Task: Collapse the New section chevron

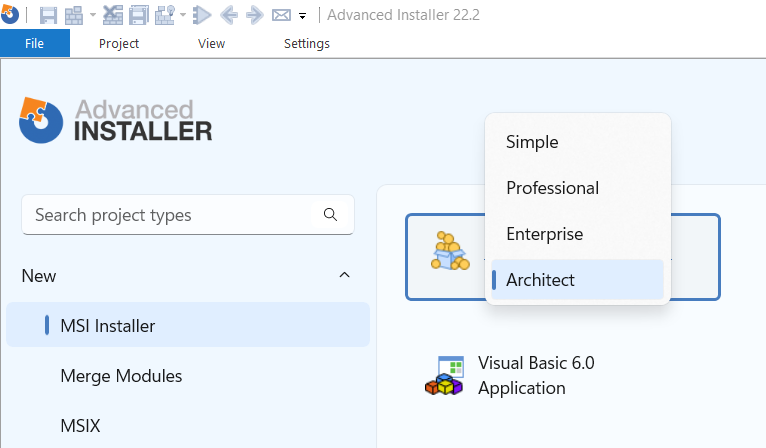Action: click(344, 275)
